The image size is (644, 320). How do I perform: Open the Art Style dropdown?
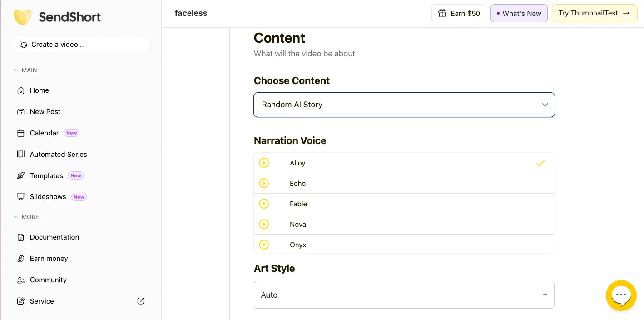tap(404, 295)
